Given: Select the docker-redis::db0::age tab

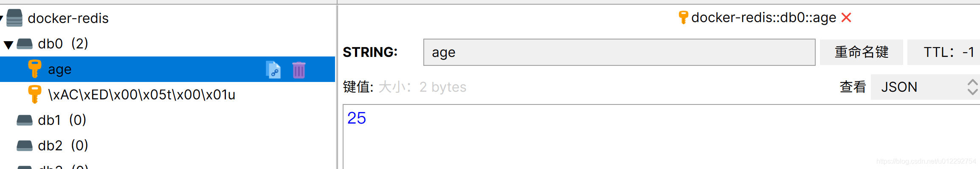Looking at the screenshot, I should click(763, 17).
